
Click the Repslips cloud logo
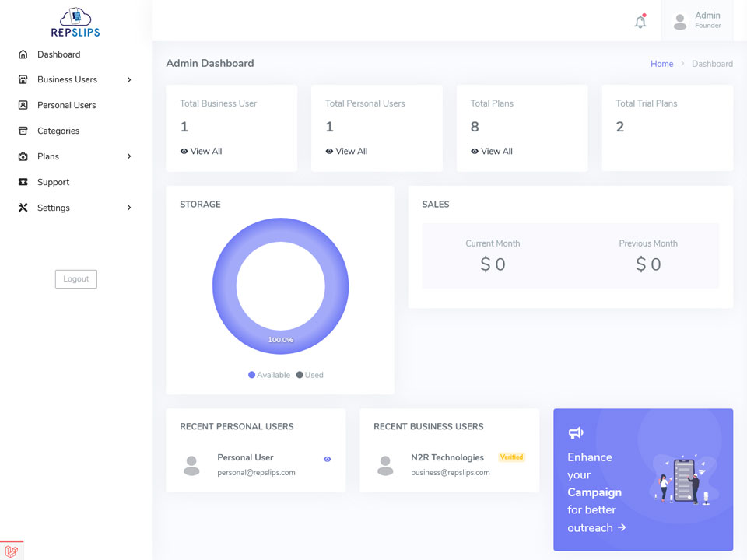pyautogui.click(x=75, y=22)
